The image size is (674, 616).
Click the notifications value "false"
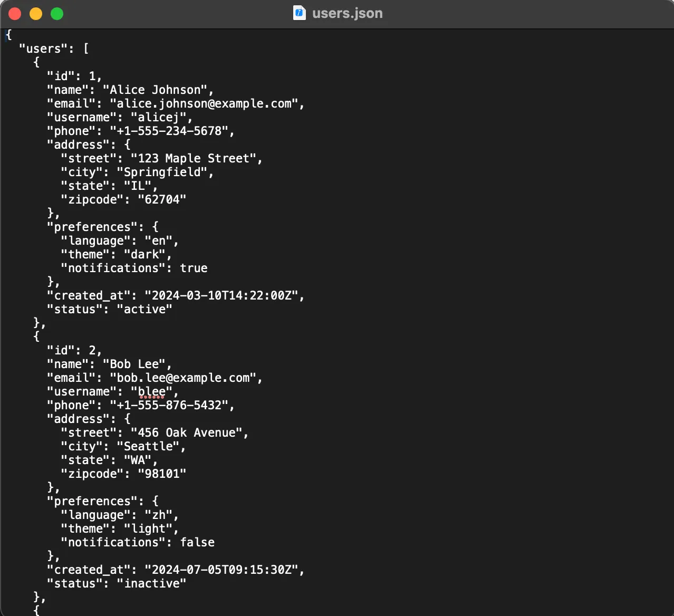pyautogui.click(x=197, y=543)
